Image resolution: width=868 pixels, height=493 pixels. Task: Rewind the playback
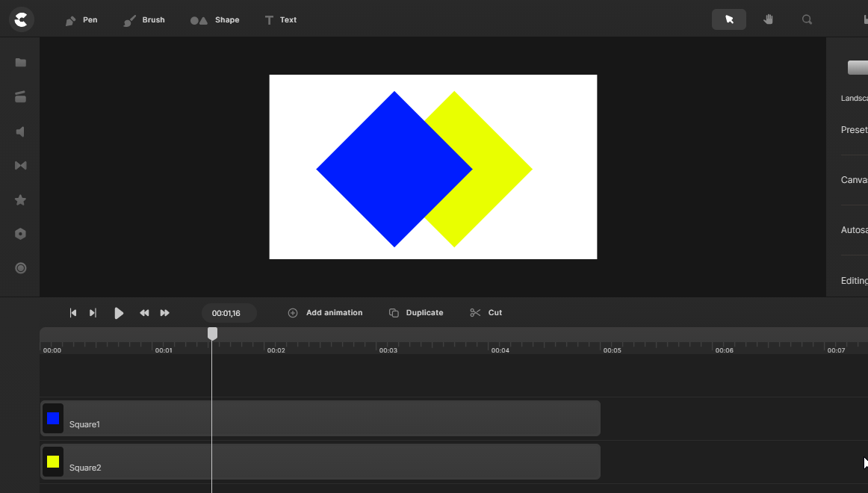144,313
